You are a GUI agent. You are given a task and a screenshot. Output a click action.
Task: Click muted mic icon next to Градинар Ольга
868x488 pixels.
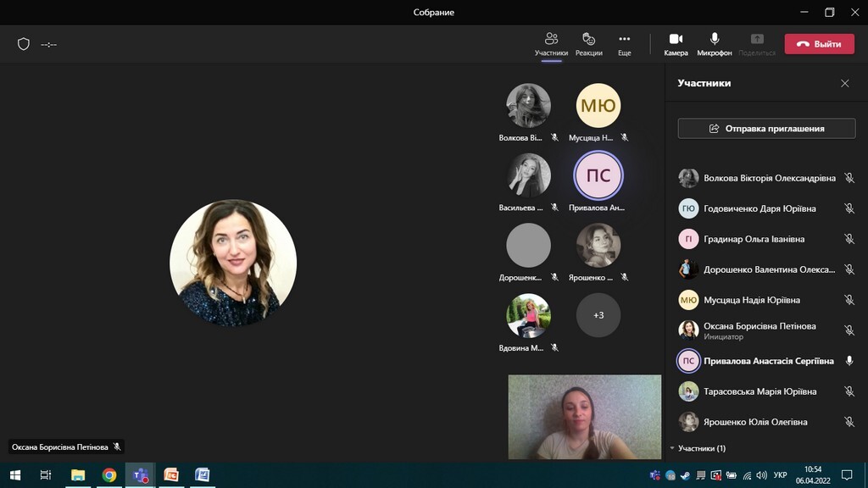click(849, 239)
